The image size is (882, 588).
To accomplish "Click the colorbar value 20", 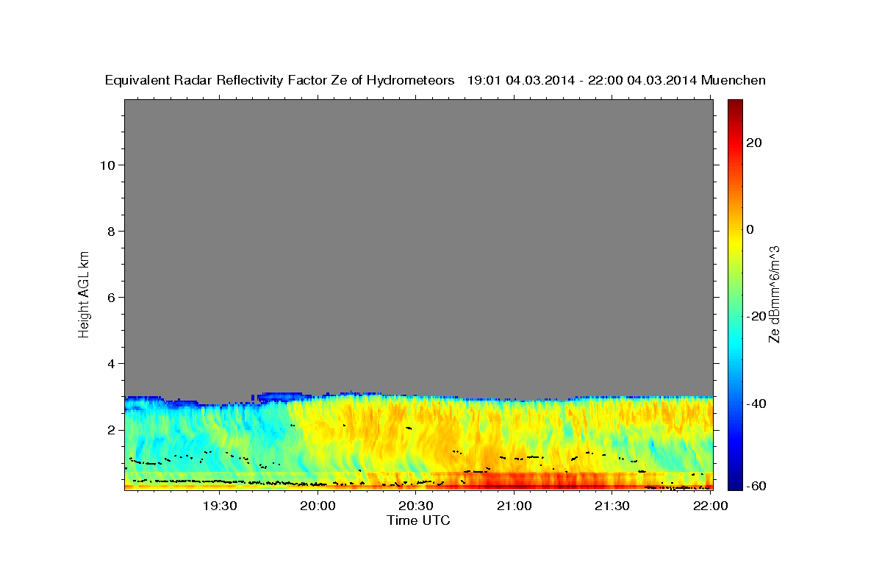I will tap(753, 143).
